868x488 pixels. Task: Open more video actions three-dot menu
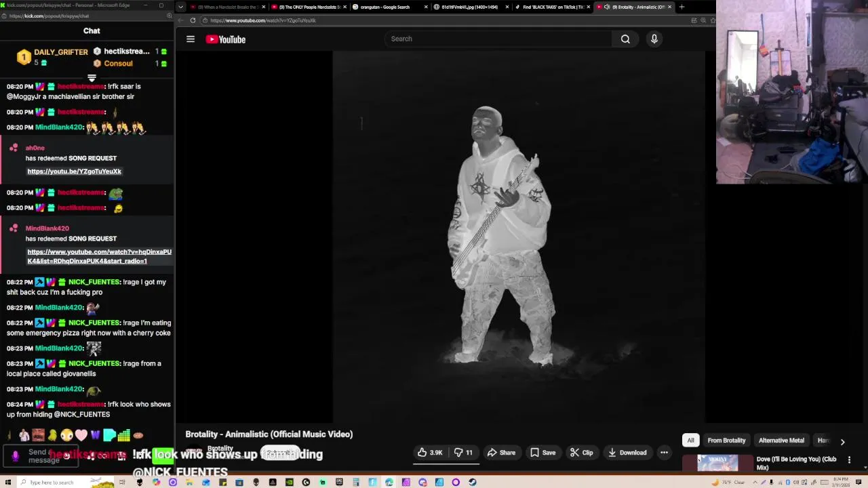[x=665, y=452]
